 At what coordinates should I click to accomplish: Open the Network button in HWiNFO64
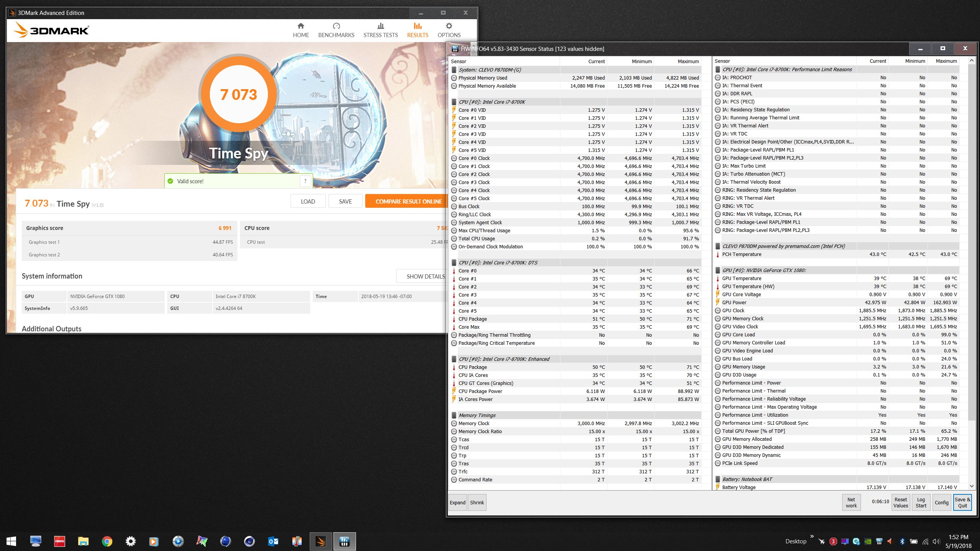pos(851,502)
